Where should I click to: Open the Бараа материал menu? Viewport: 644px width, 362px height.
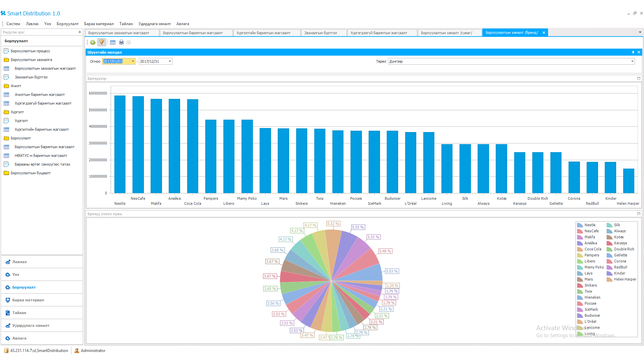tap(99, 24)
